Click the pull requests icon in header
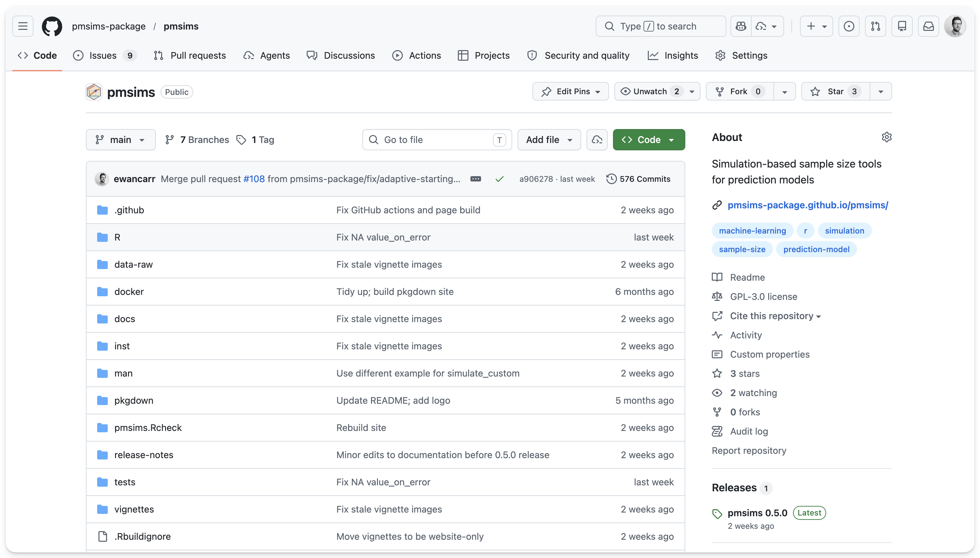Viewport: 980px width, 558px height. coord(876,26)
